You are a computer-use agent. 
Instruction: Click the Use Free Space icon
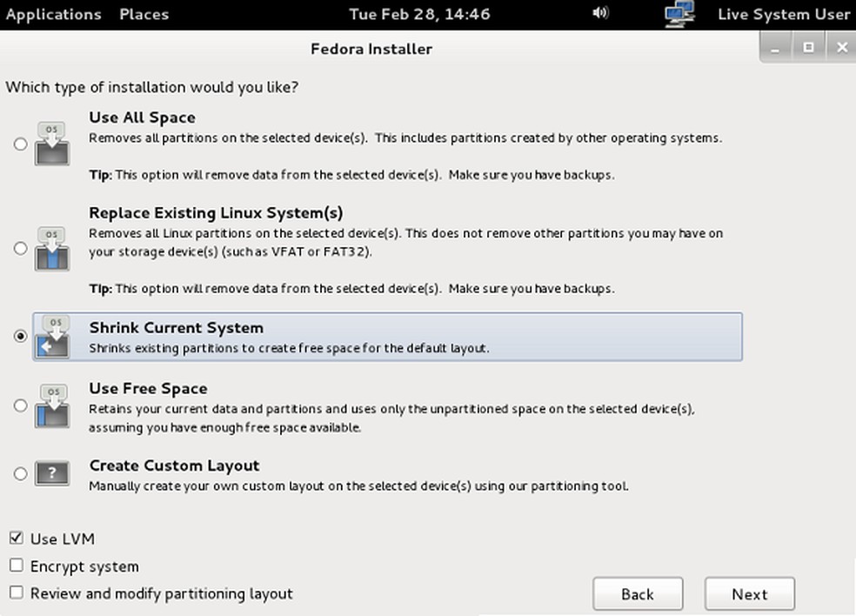click(51, 405)
